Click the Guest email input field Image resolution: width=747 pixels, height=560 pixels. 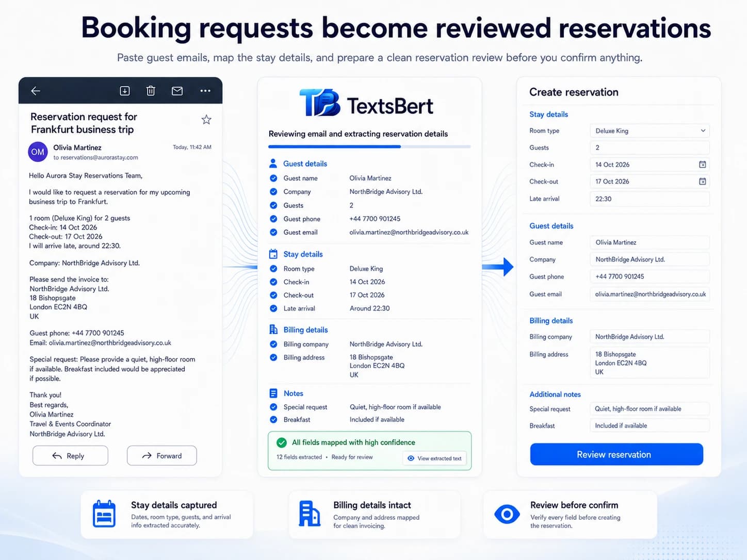649,294
